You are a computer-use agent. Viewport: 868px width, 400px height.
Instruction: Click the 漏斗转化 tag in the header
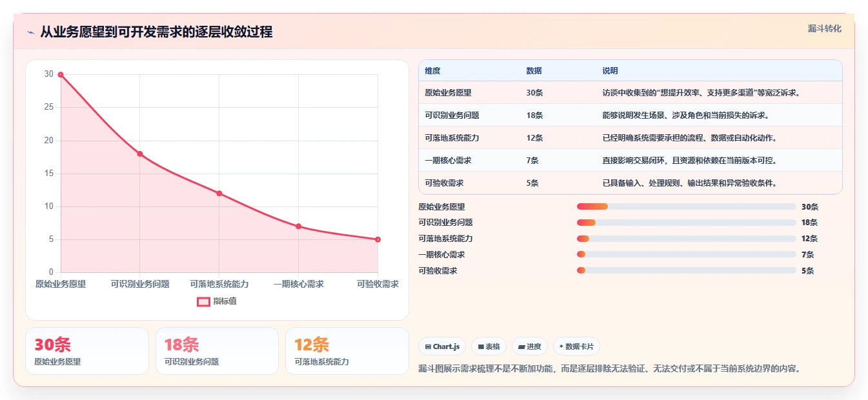[825, 28]
